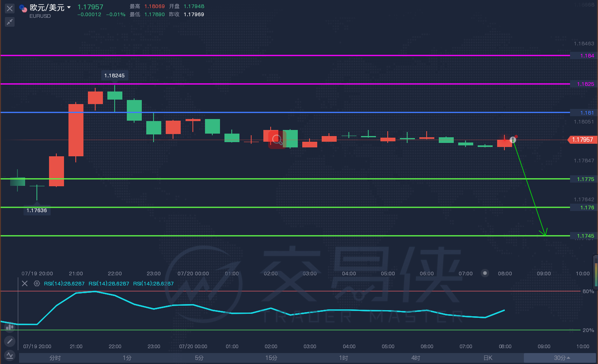Click the collapse/shrink chart icon

click(10, 22)
